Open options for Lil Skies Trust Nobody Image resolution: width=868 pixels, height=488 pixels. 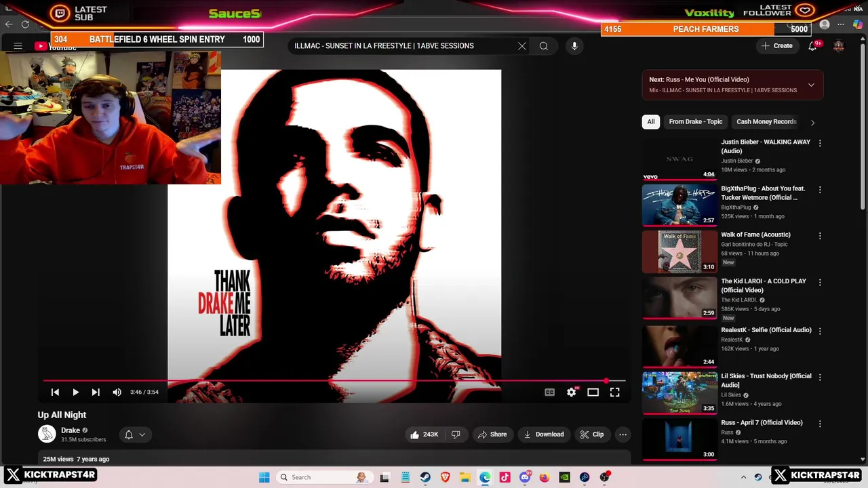[820, 377]
